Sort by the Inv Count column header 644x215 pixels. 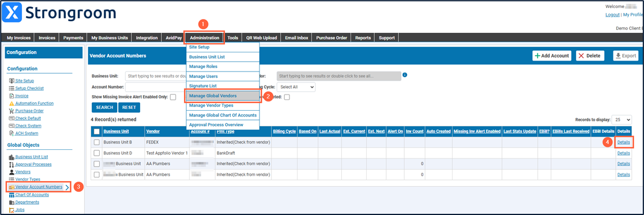pos(415,131)
